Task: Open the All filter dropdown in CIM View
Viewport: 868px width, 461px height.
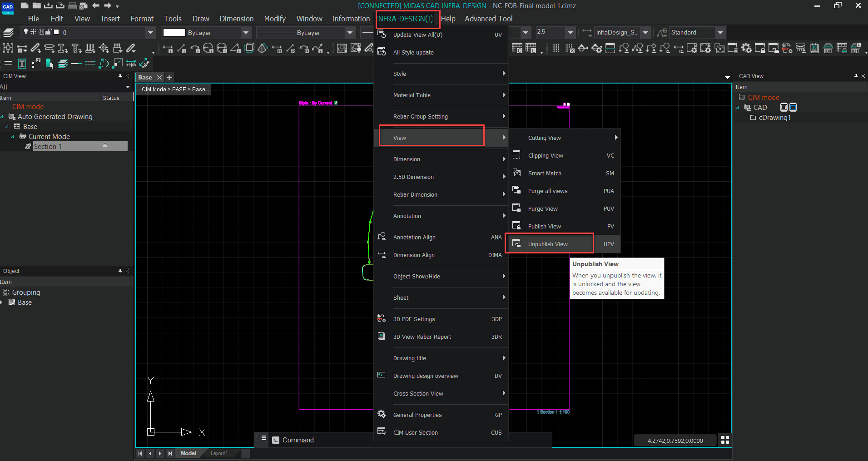Action: pos(128,87)
